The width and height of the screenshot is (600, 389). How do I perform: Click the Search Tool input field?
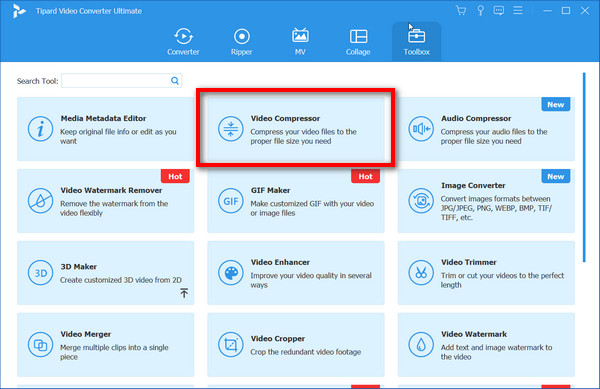click(x=115, y=81)
